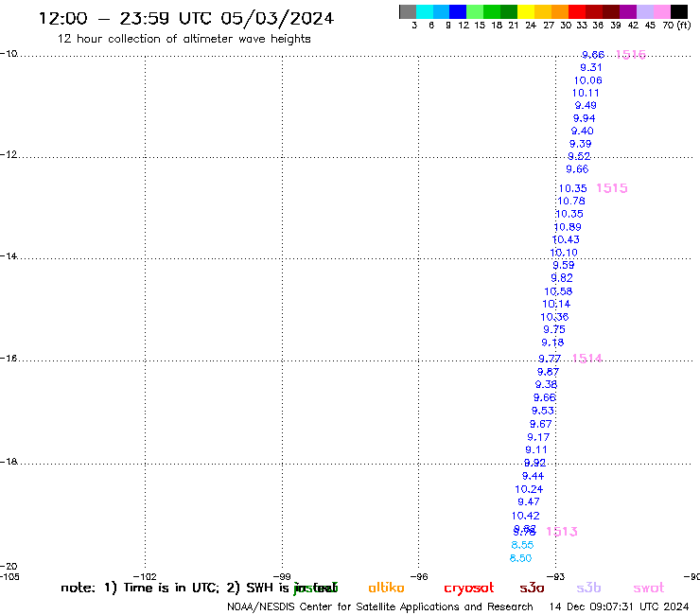Click the title '12:00 – 23:59 UTC 05/03/2024'
700x615 pixels.
186,18
